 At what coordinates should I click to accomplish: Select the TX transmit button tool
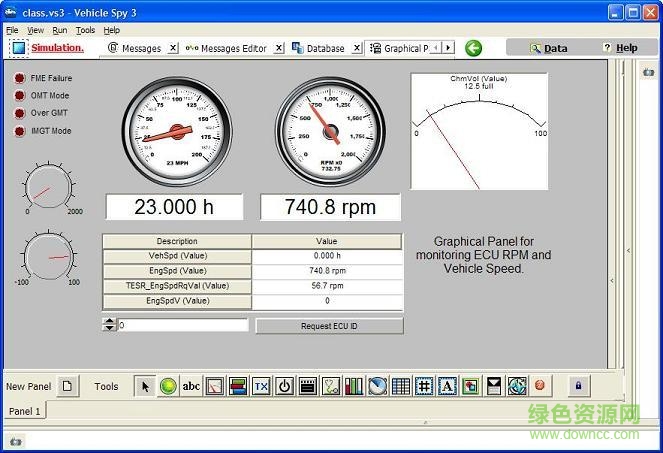(261, 386)
